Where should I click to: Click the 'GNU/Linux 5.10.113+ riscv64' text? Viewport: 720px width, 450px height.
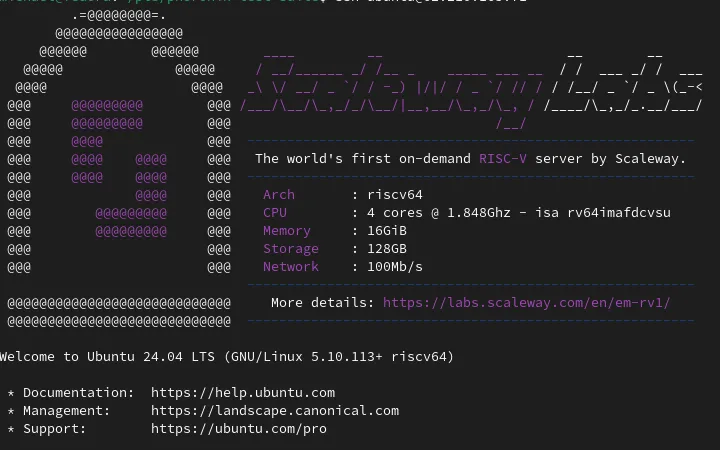[x=338, y=357]
